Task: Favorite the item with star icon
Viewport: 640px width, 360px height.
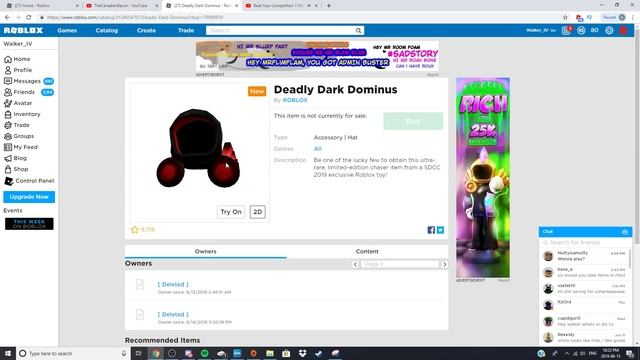Action: (135, 230)
